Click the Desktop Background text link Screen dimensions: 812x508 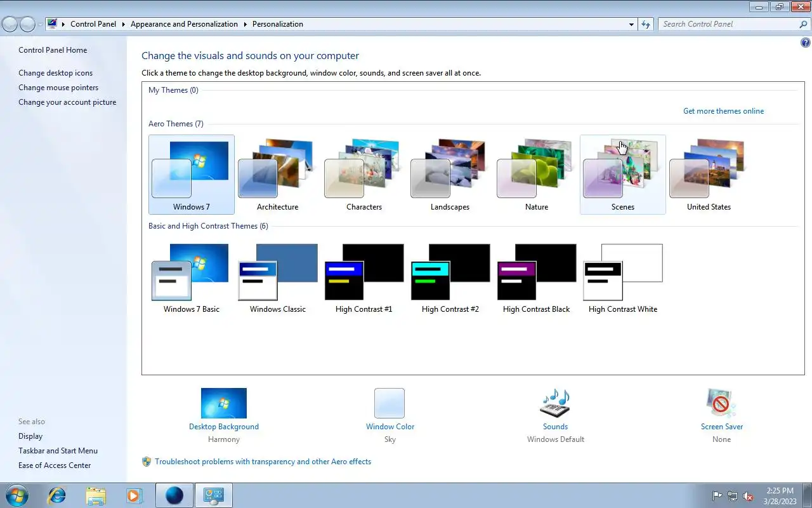pyautogui.click(x=224, y=427)
